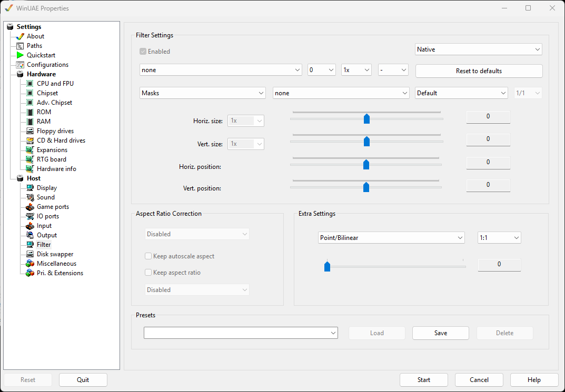Click the CD & Hard drives icon
565x392 pixels.
coord(30,140)
